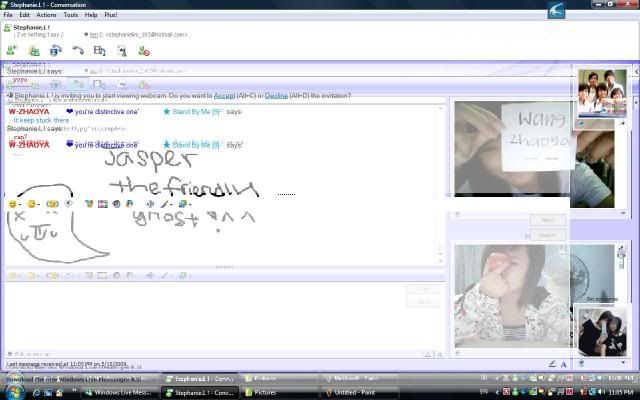Click the lower webcam video with floral shirt
Image resolution: width=640 pixels, height=400 pixels.
[x=534, y=296]
